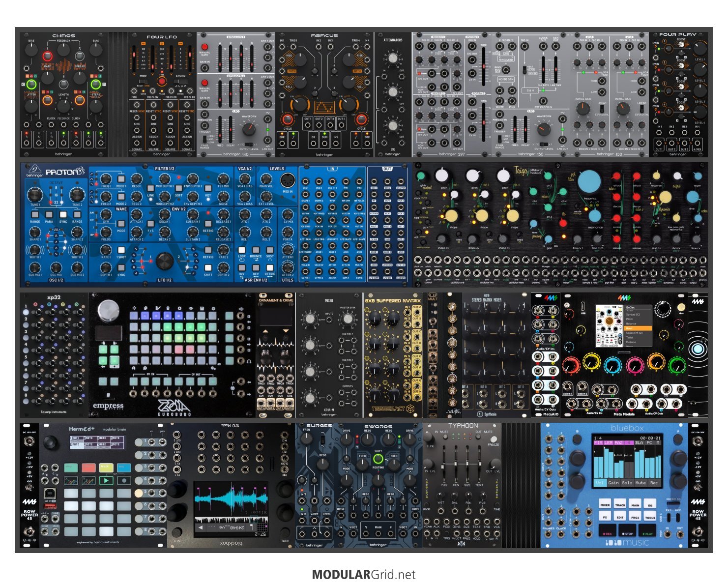Screen dimensions: 728x585
Task: Tap the PROJ button on bluebox
Action: (x=635, y=517)
